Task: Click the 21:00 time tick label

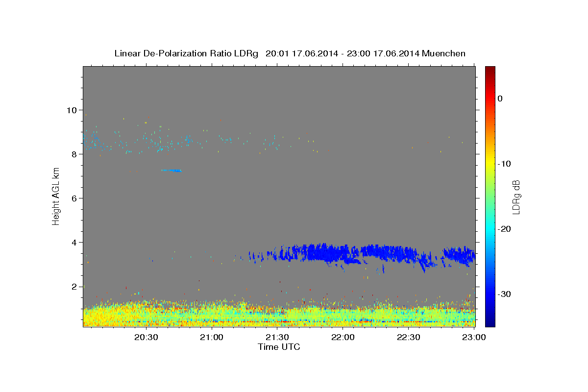Action: (212, 338)
